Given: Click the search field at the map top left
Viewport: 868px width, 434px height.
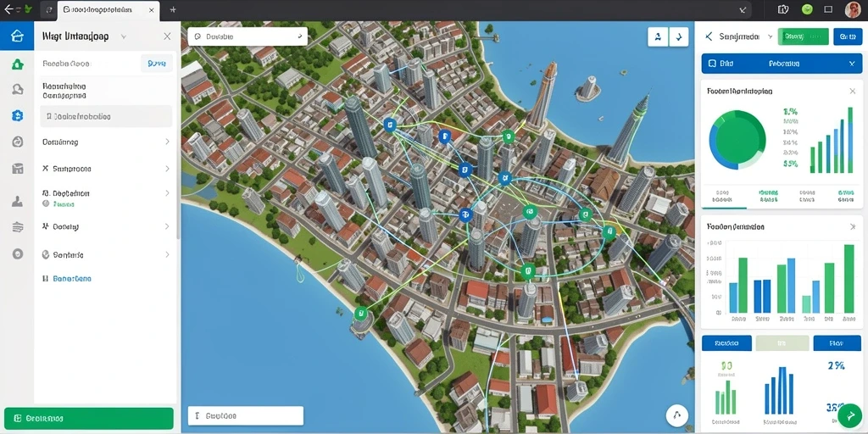Looking at the screenshot, I should tap(248, 36).
